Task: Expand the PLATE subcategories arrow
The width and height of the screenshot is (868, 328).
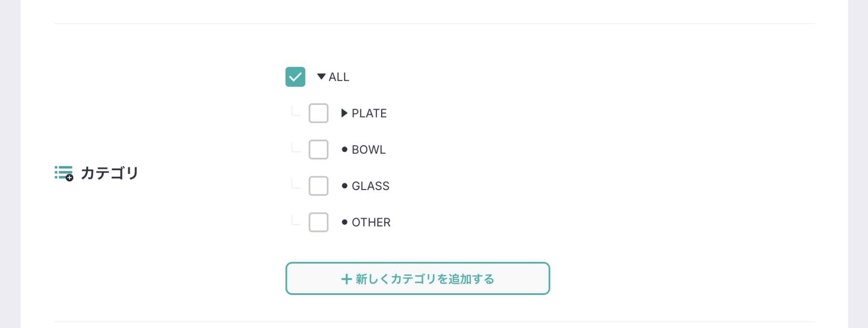Action: click(x=344, y=113)
